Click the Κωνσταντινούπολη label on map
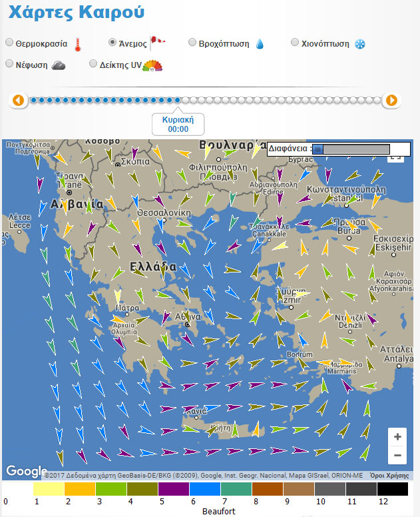420x517 pixels. [346, 190]
